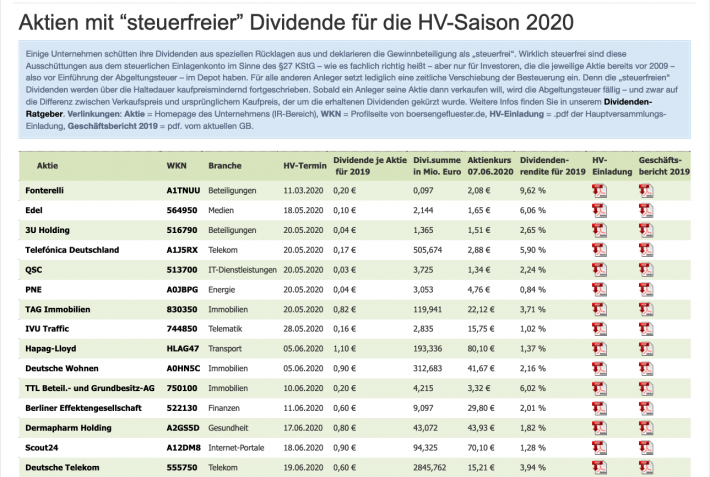Open Fonterelli Geschäftsbericht 2019 PDF icon
The width and height of the screenshot is (710, 477).
pyautogui.click(x=646, y=191)
